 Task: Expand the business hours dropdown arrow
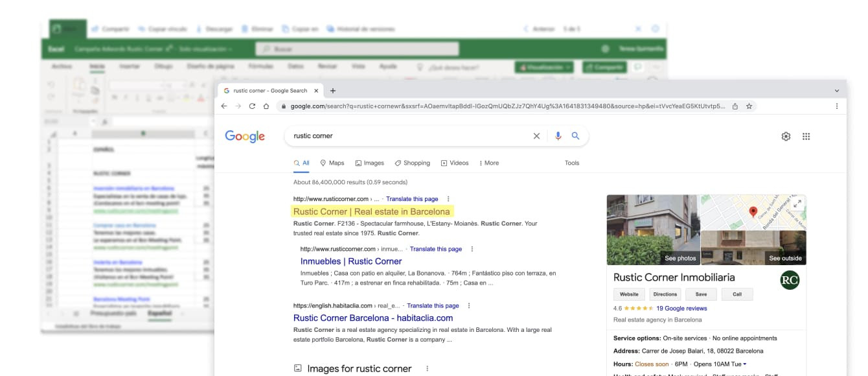coord(745,364)
